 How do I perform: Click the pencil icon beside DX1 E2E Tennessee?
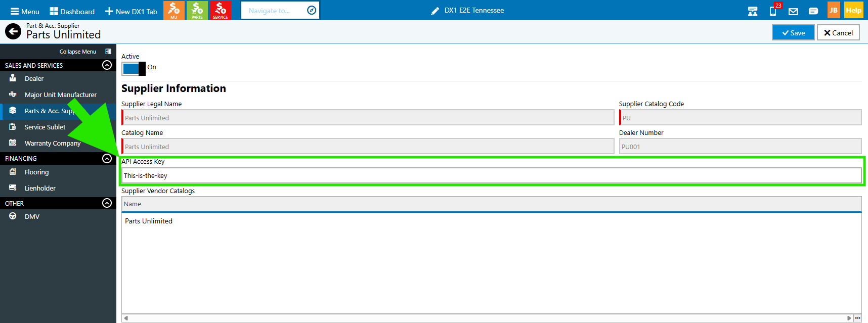tap(435, 11)
